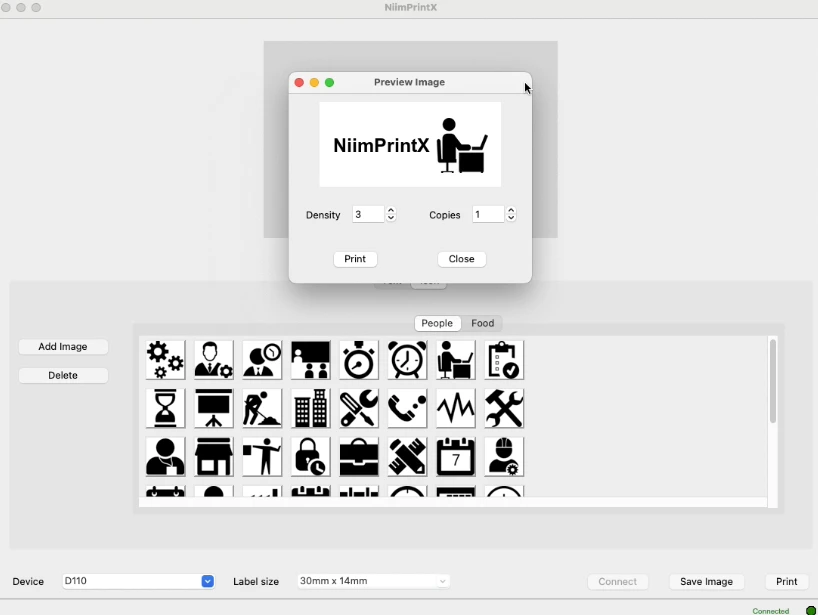The width and height of the screenshot is (818, 615).
Task: Select the wrench and screwdriver icon
Action: point(359,408)
